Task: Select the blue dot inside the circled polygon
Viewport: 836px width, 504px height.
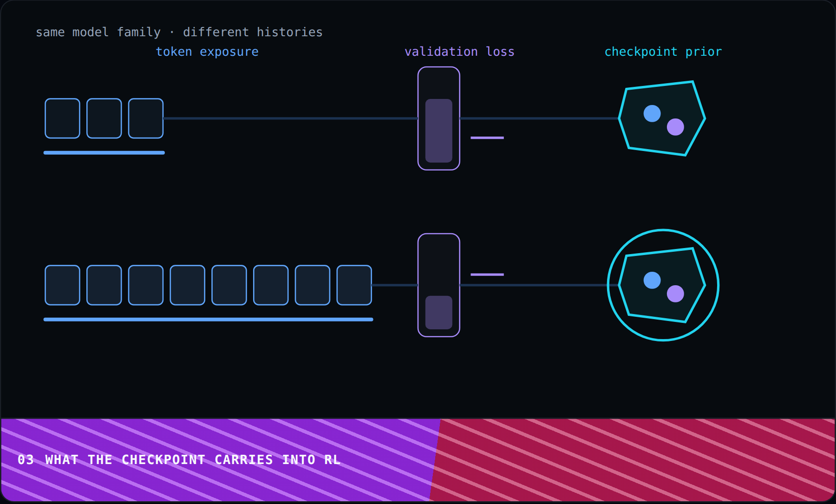Action: click(x=652, y=280)
